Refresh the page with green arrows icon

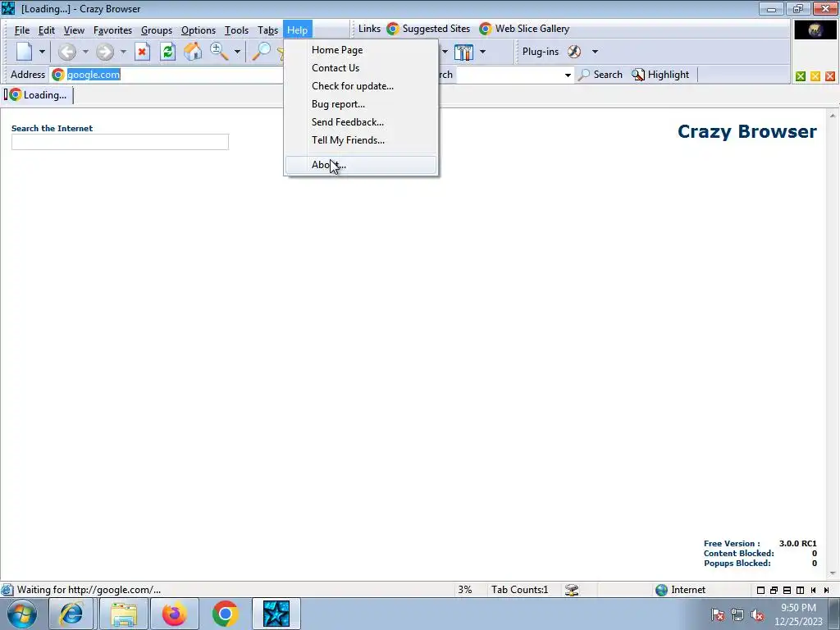[x=167, y=52]
